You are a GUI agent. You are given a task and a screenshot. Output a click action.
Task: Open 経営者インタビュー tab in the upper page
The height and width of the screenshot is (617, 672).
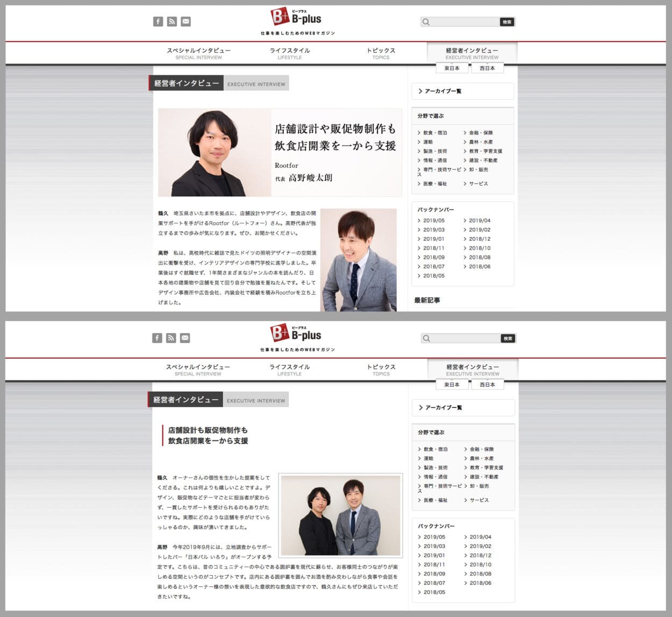click(x=472, y=53)
